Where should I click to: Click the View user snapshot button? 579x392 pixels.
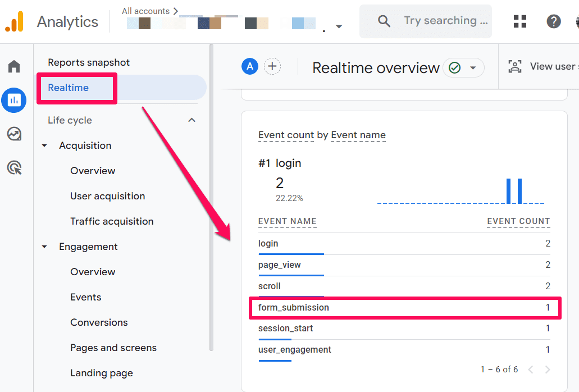coord(542,67)
